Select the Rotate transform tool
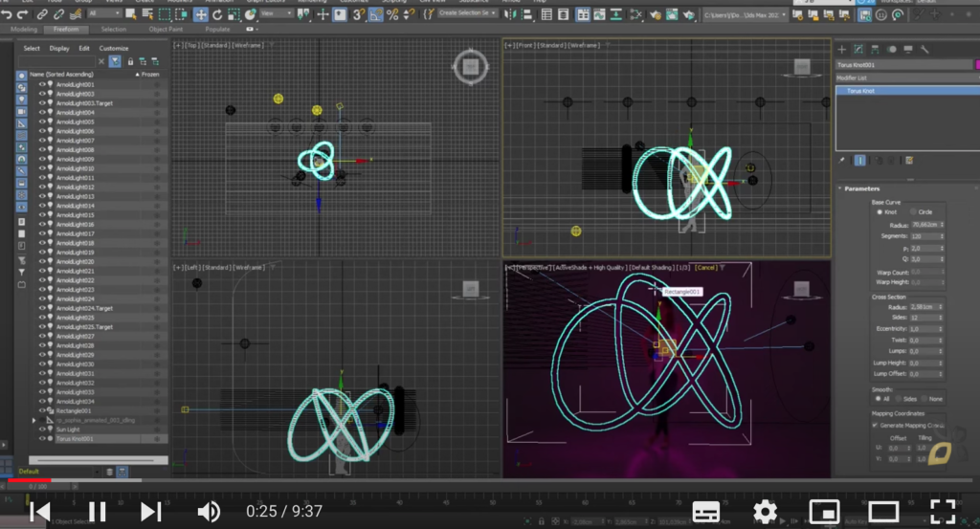Screen dimensions: 980x529 coord(217,14)
